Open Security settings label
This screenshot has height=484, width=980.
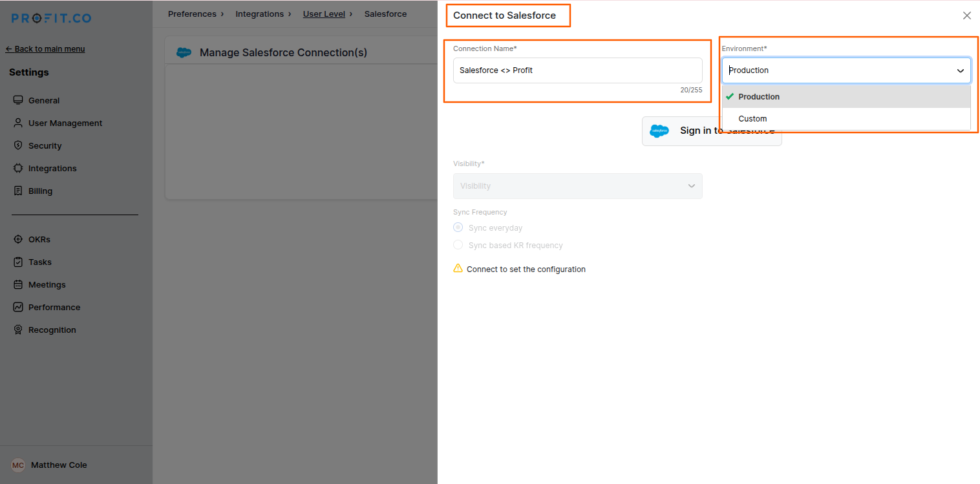pyautogui.click(x=45, y=146)
